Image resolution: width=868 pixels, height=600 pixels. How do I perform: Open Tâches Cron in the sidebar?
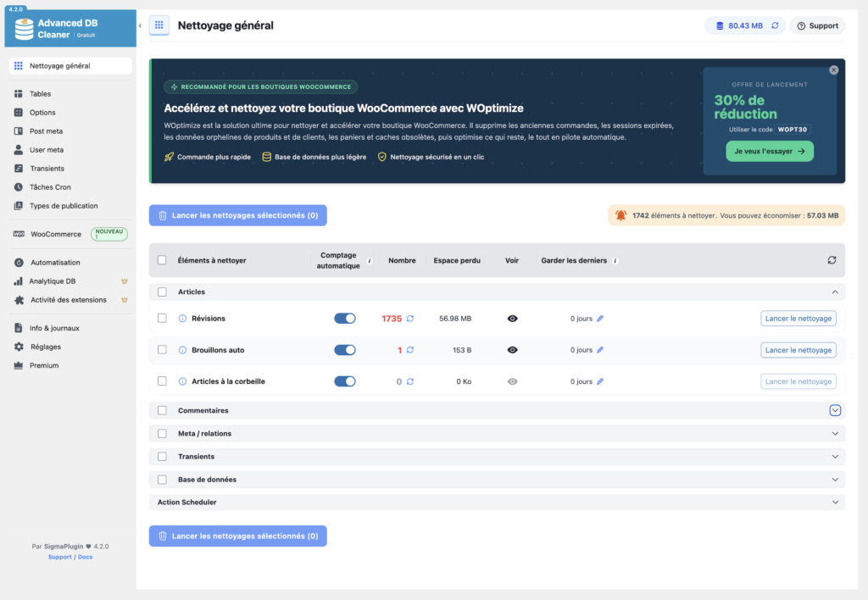(x=70, y=187)
